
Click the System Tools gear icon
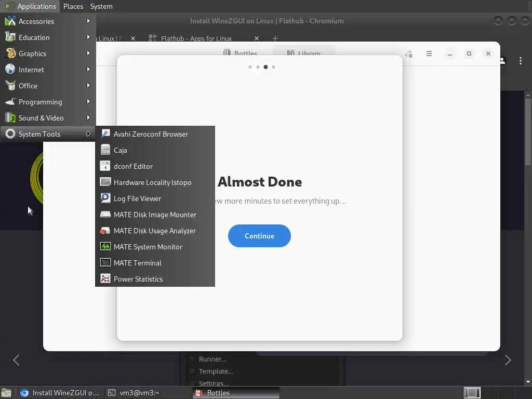10,134
